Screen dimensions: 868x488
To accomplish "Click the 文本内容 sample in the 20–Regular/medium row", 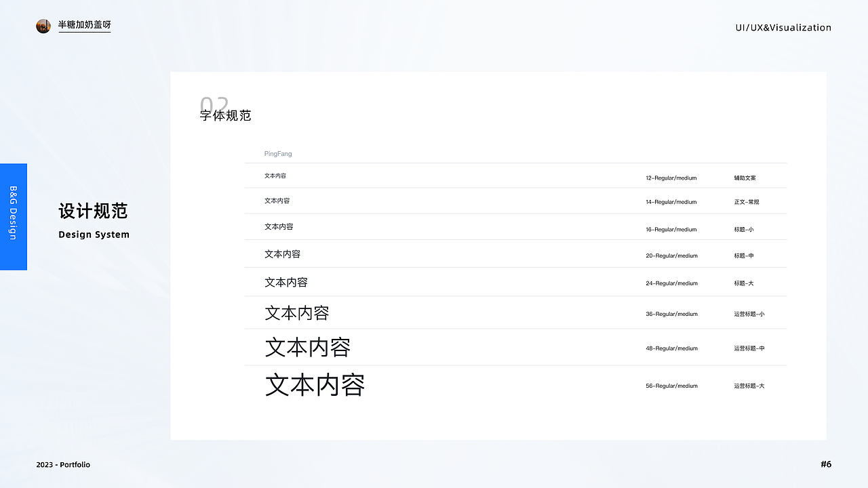I will pyautogui.click(x=283, y=254).
